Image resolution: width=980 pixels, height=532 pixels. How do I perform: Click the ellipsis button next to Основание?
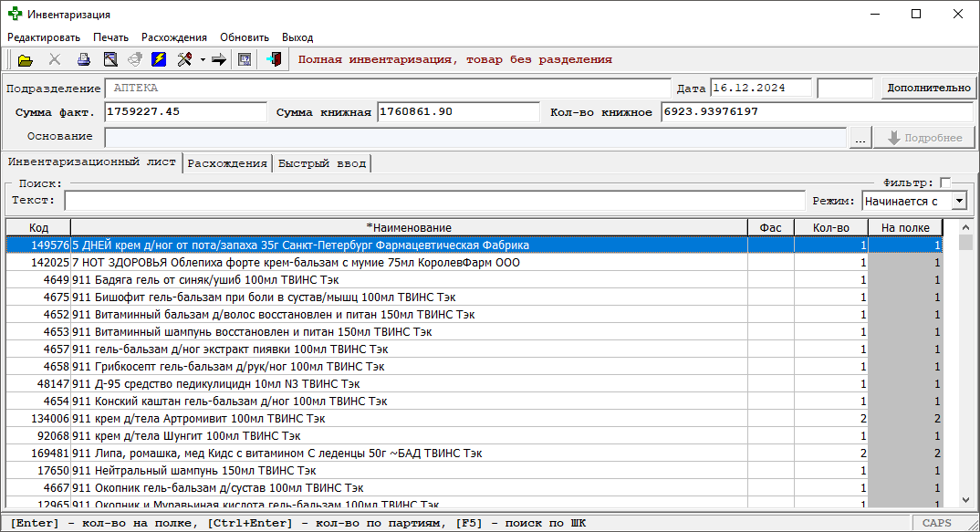click(x=860, y=138)
